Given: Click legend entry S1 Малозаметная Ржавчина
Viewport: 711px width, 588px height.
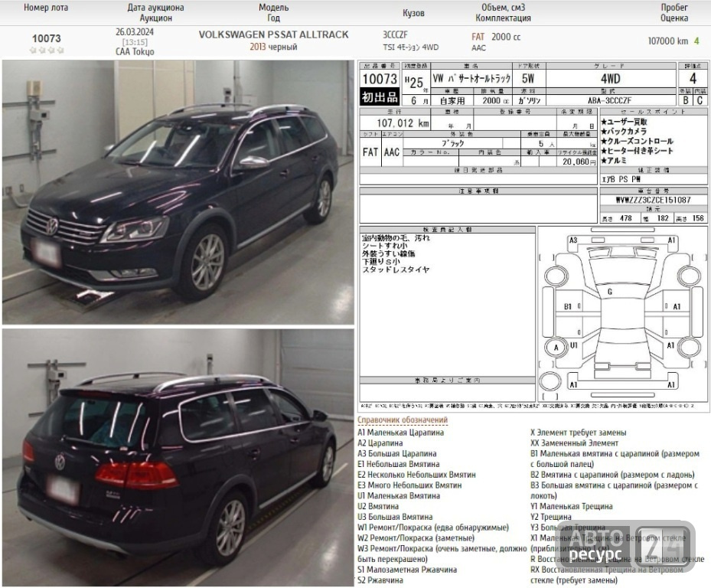Looking at the screenshot, I should (x=407, y=570).
